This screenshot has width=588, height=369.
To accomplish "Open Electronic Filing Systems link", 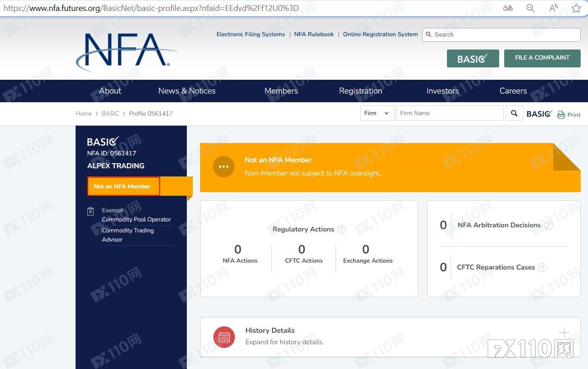I will (250, 34).
